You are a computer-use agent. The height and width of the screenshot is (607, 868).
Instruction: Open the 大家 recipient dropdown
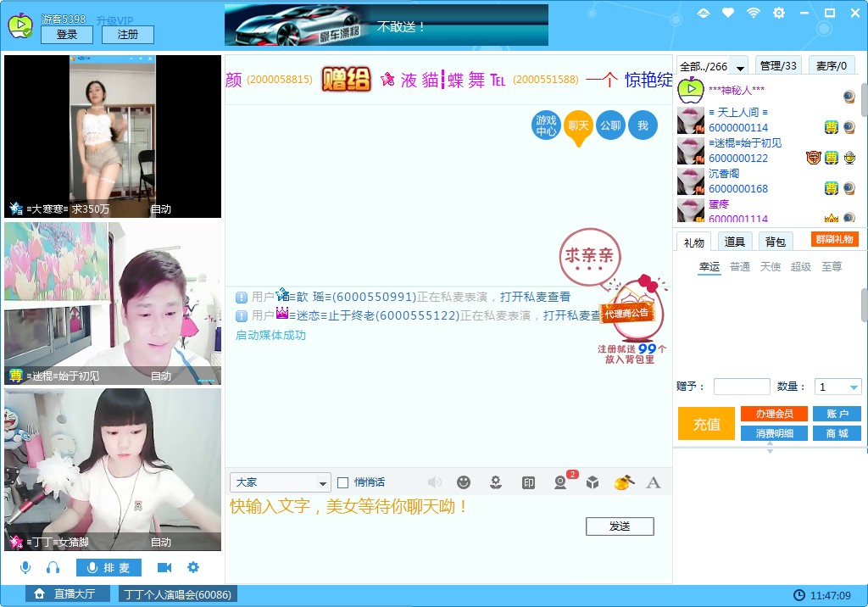280,482
